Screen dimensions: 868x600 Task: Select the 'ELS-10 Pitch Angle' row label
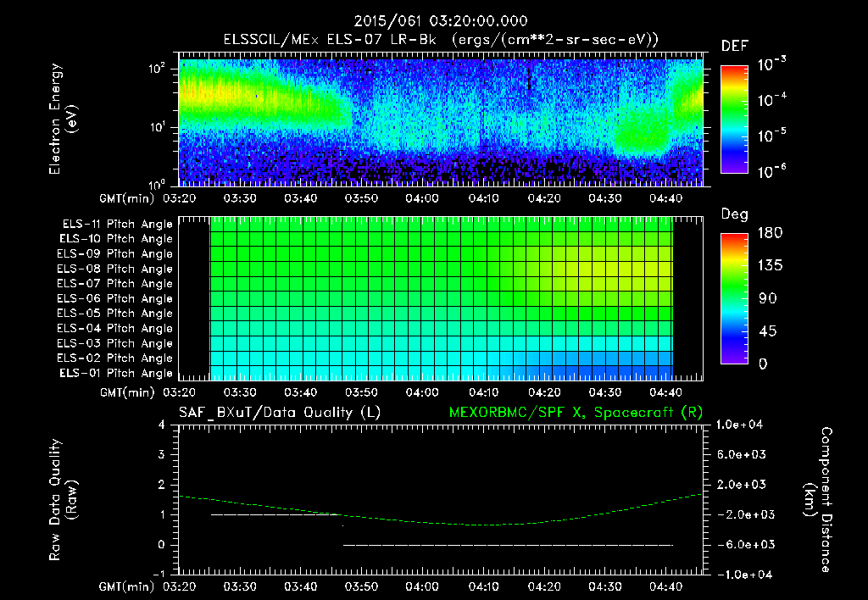point(116,239)
